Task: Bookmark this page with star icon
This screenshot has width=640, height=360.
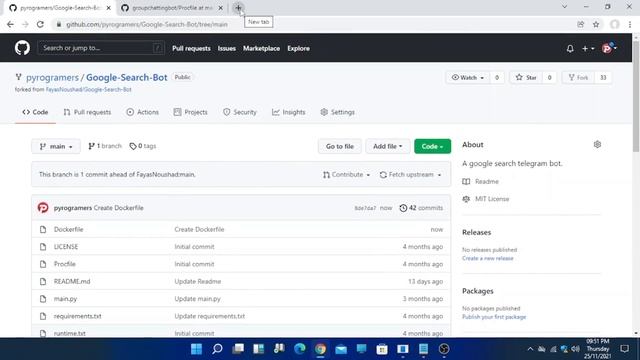Action: [596, 24]
